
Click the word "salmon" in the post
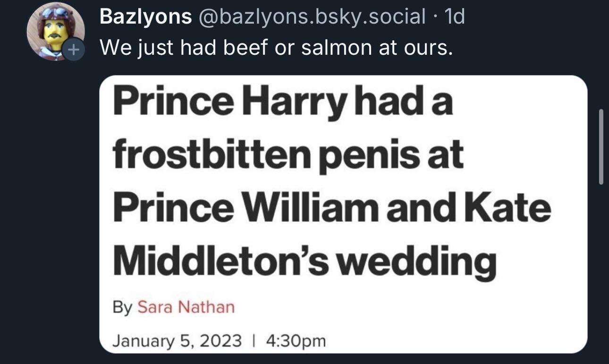tap(333, 48)
